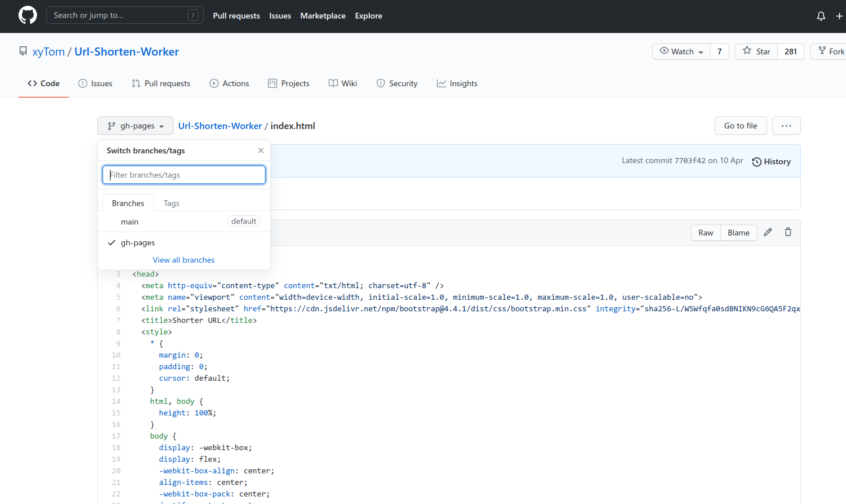This screenshot has height=504, width=846.
Task: Open the latest commit 7703f42
Action: point(690,161)
